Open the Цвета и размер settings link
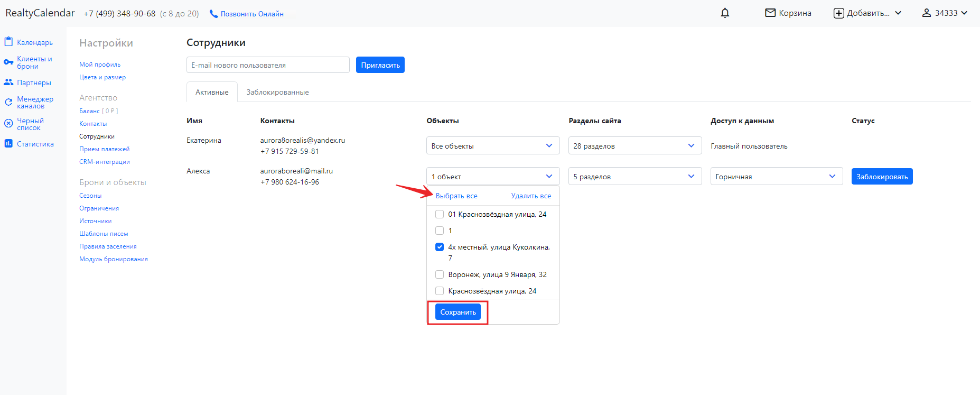Viewport: 980px width, 395px height. click(x=102, y=77)
